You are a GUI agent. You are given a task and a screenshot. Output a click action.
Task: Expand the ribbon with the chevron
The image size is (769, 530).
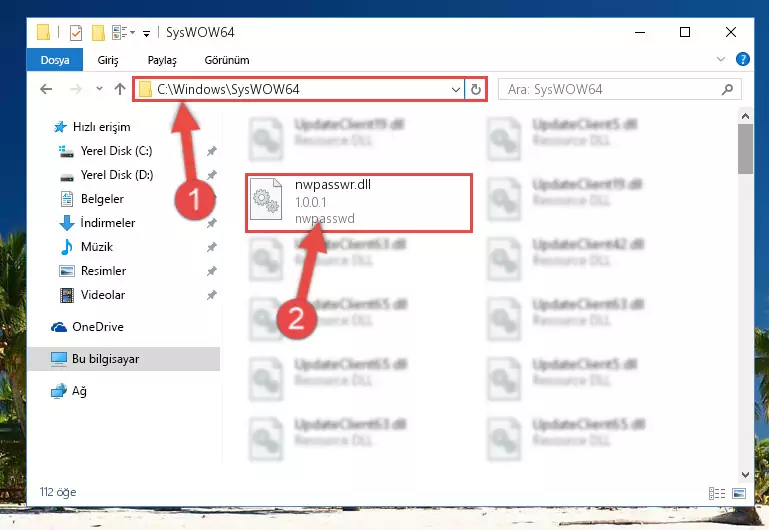click(x=720, y=59)
